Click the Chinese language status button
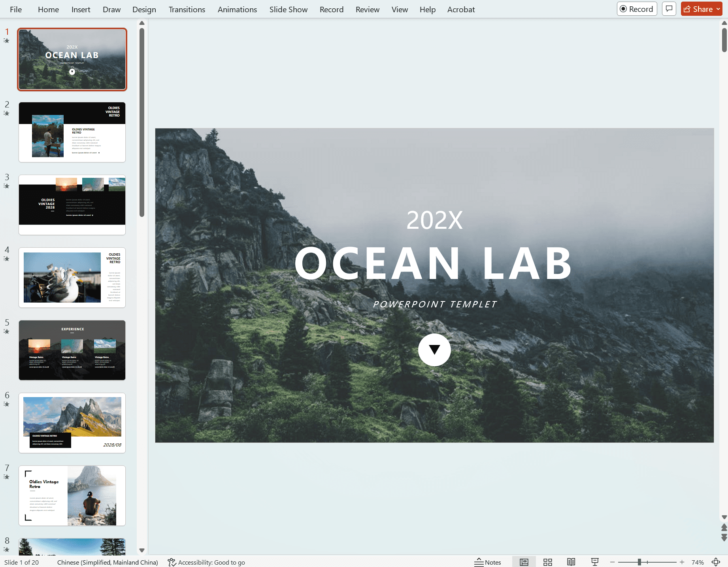Image resolution: width=728 pixels, height=567 pixels. tap(108, 562)
